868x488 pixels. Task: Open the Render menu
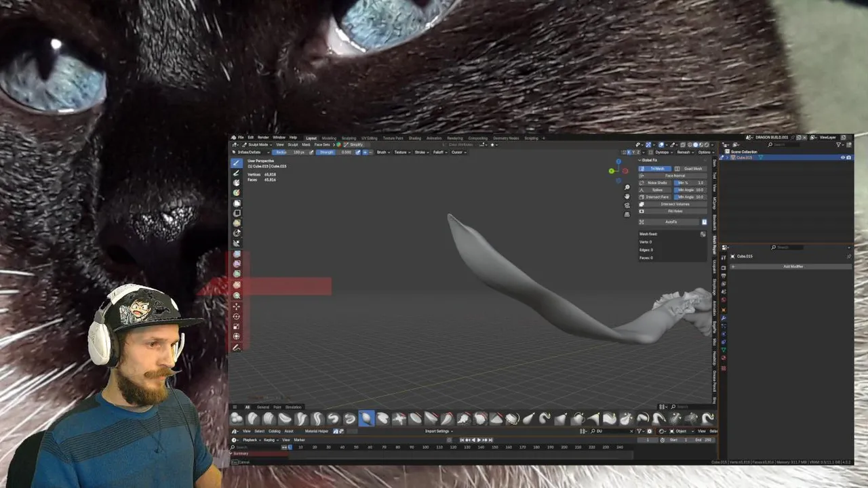263,138
